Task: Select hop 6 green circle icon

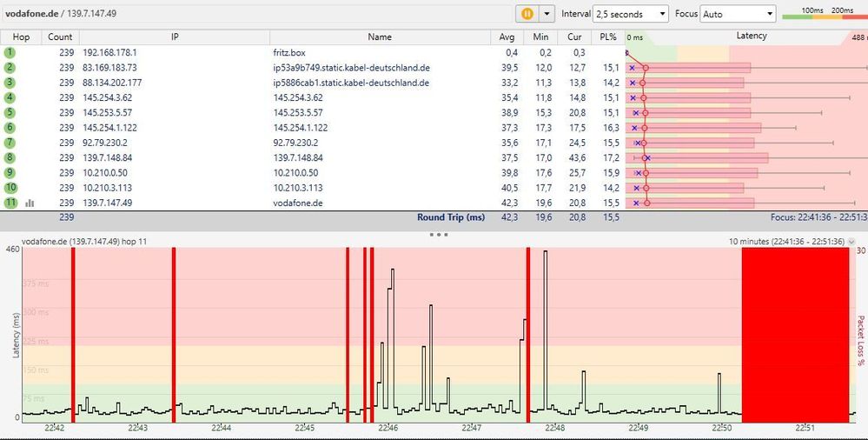Action: pos(10,128)
